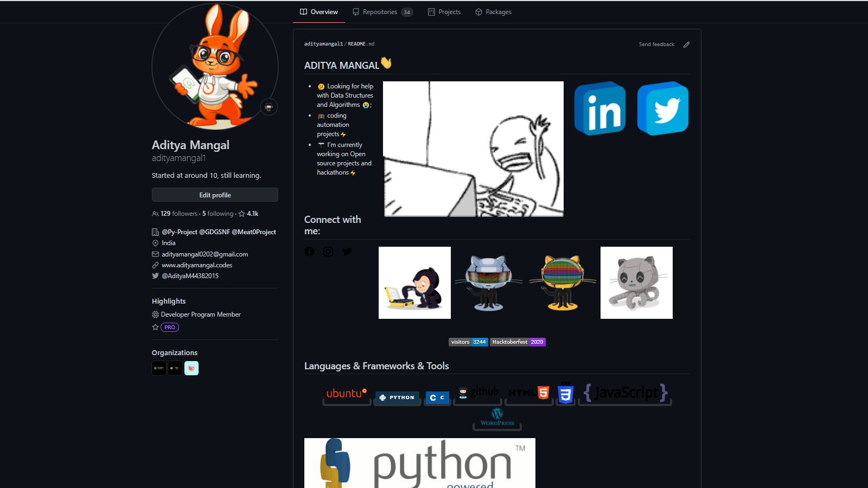The image size is (868, 488).
Task: Click the CSS3 shield icon
Action: pos(566,394)
